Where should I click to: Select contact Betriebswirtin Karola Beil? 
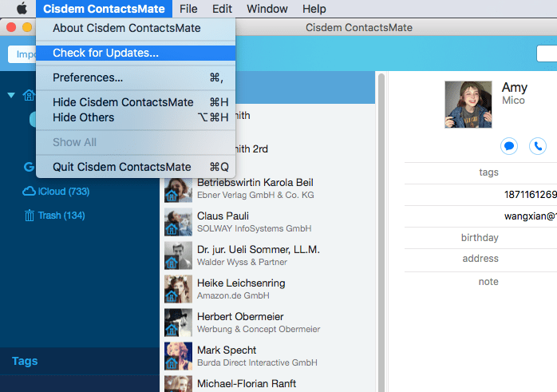click(x=269, y=188)
